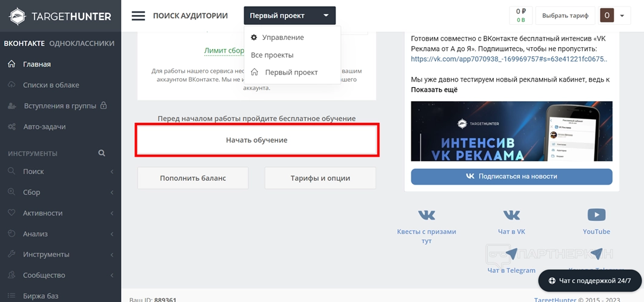
Task: Click the Пополнить баланс button
Action: 193,178
